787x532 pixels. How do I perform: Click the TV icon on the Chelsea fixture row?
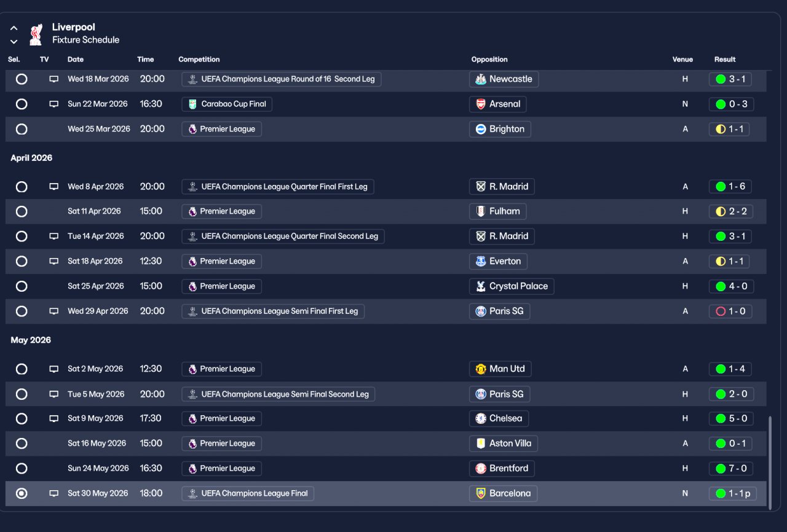point(54,419)
